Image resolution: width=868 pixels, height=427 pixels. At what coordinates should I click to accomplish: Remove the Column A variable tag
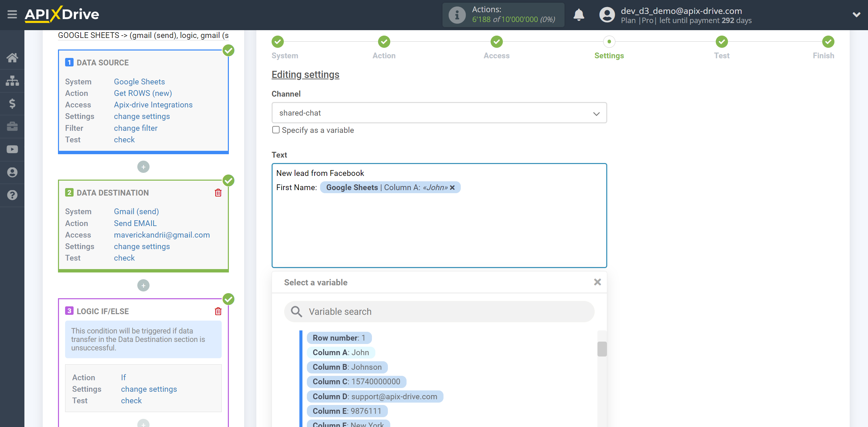pyautogui.click(x=452, y=187)
